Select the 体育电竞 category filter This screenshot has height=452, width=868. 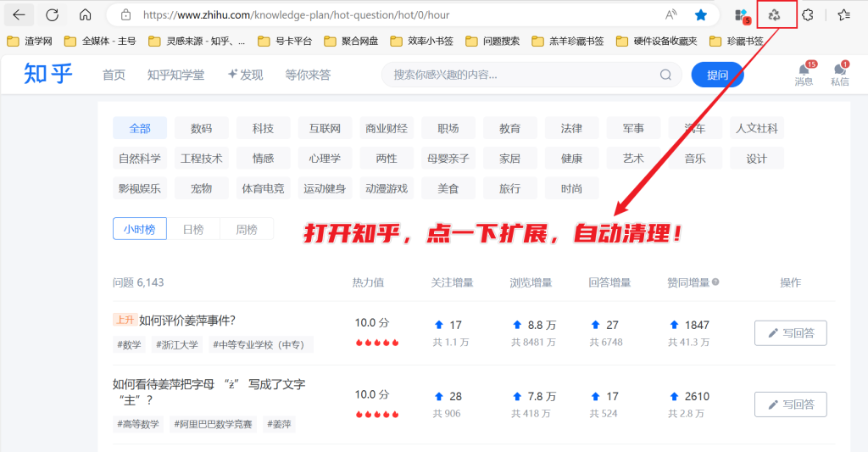pyautogui.click(x=264, y=188)
